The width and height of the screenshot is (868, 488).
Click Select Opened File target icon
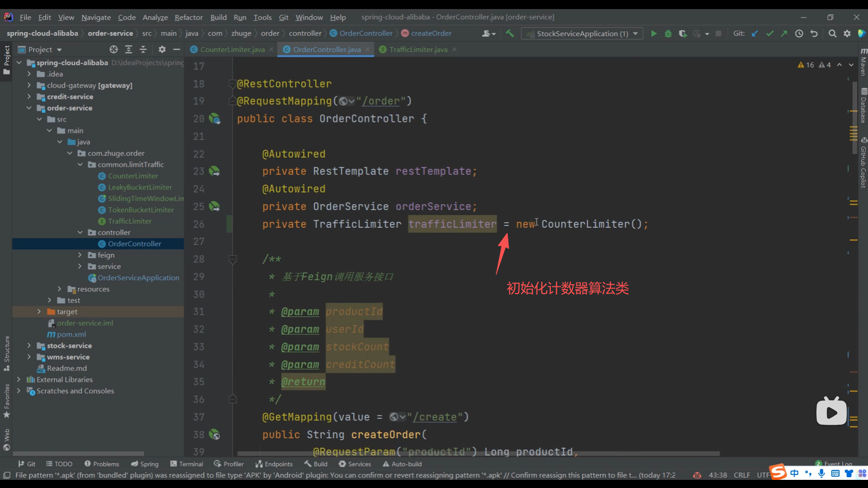pyautogui.click(x=113, y=49)
